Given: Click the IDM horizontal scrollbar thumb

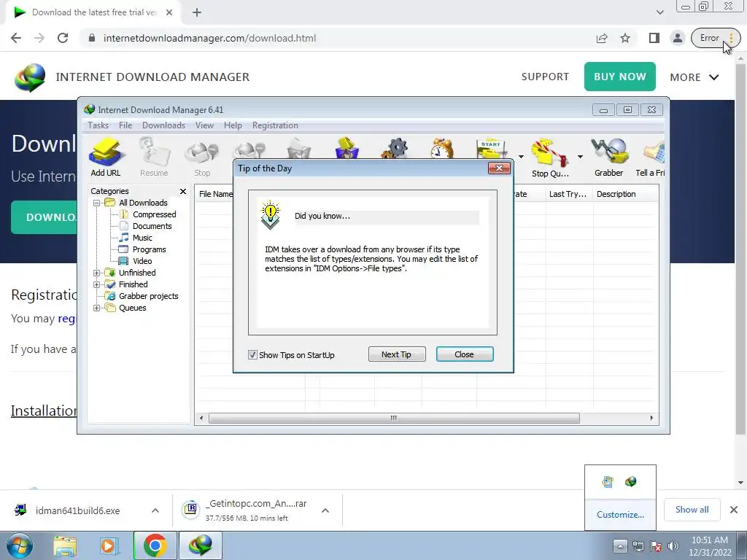Looking at the screenshot, I should coord(394,418).
